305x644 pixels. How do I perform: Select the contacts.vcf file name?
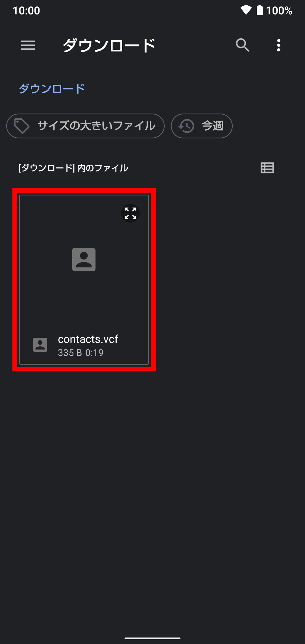(x=88, y=339)
